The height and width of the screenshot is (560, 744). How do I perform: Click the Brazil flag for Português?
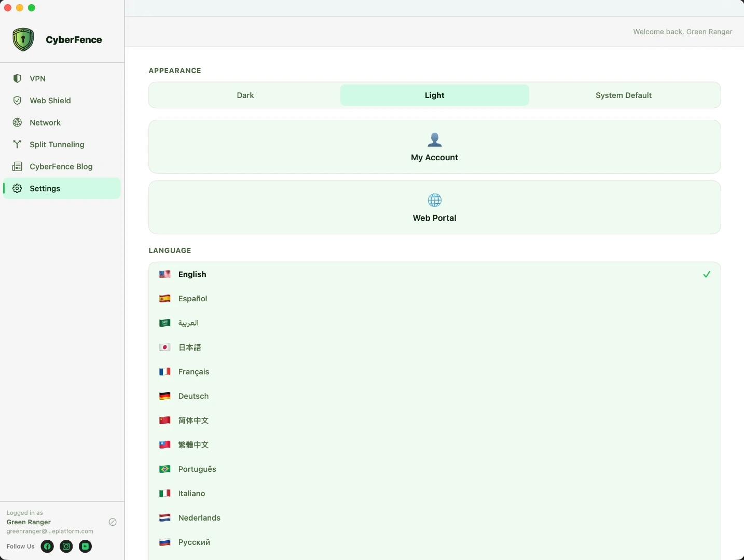click(x=165, y=469)
